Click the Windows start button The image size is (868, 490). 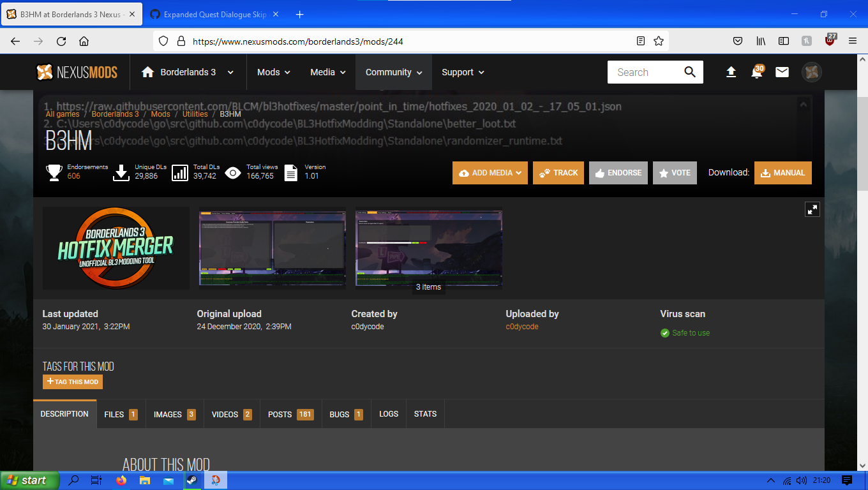tap(30, 480)
